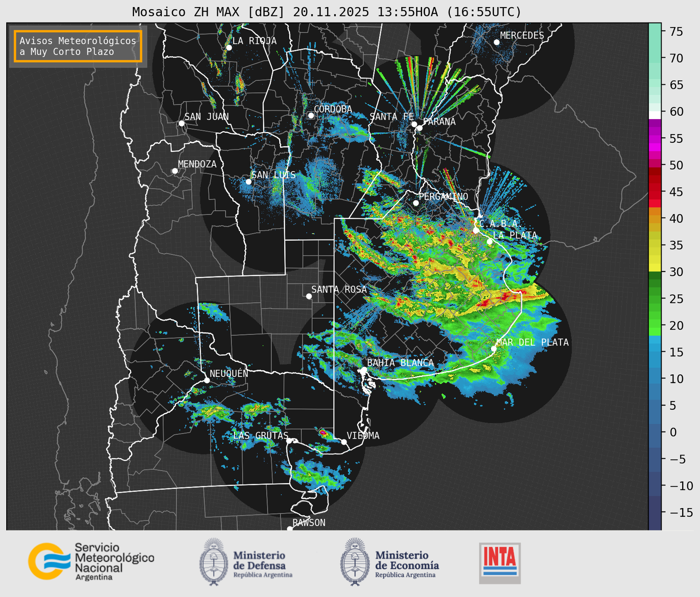Click the RAWSON city label
Viewport: 700px width, 597px height.
pyautogui.click(x=309, y=523)
